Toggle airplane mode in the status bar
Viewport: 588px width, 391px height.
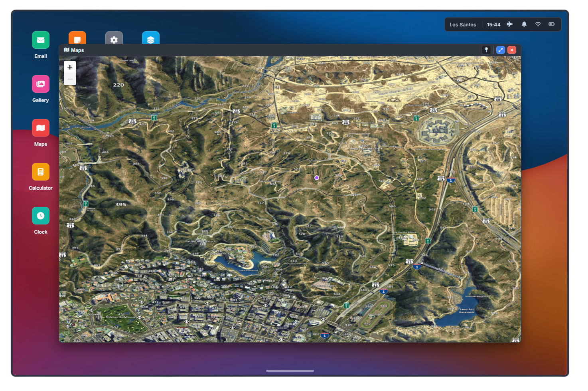point(510,24)
